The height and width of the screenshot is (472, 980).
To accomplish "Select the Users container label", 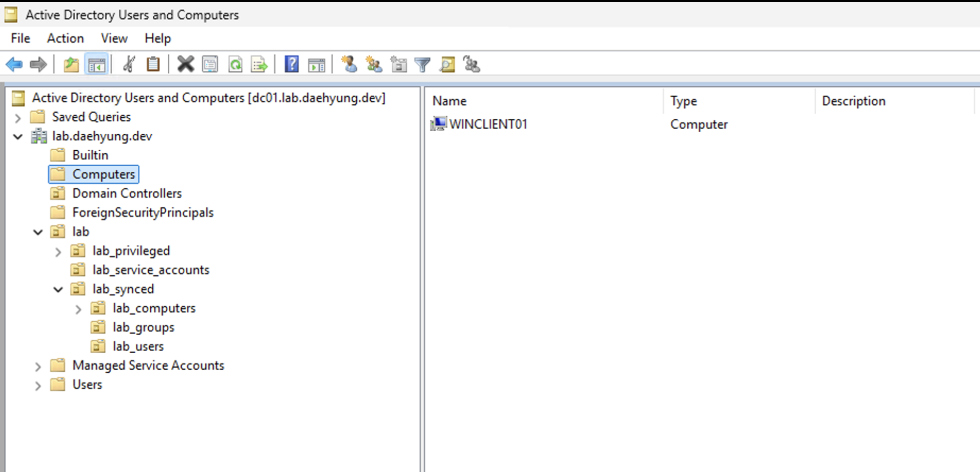I will coord(87,385).
